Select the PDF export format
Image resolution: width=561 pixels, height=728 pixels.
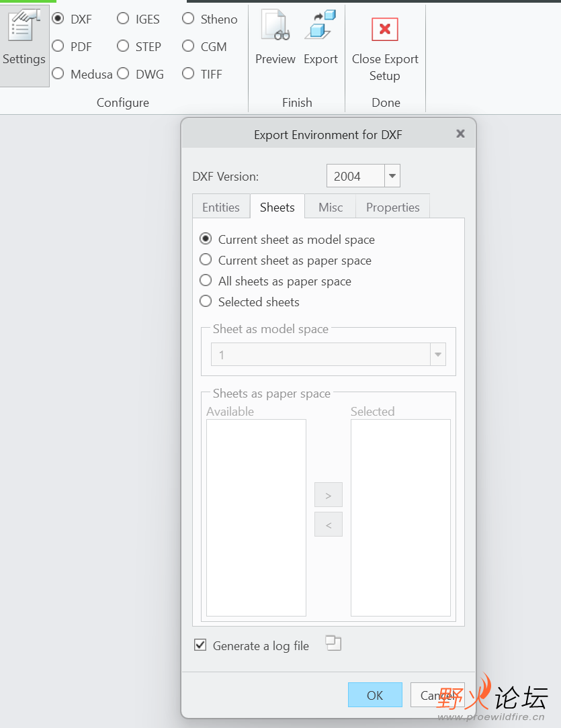coord(58,46)
